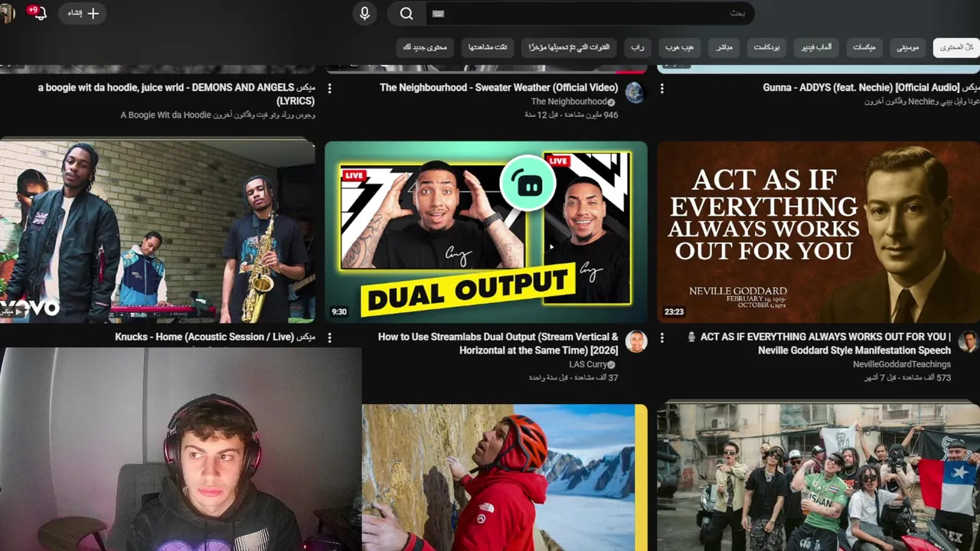This screenshot has height=551, width=980.
Task: Select the راب filter chip
Action: pos(637,47)
